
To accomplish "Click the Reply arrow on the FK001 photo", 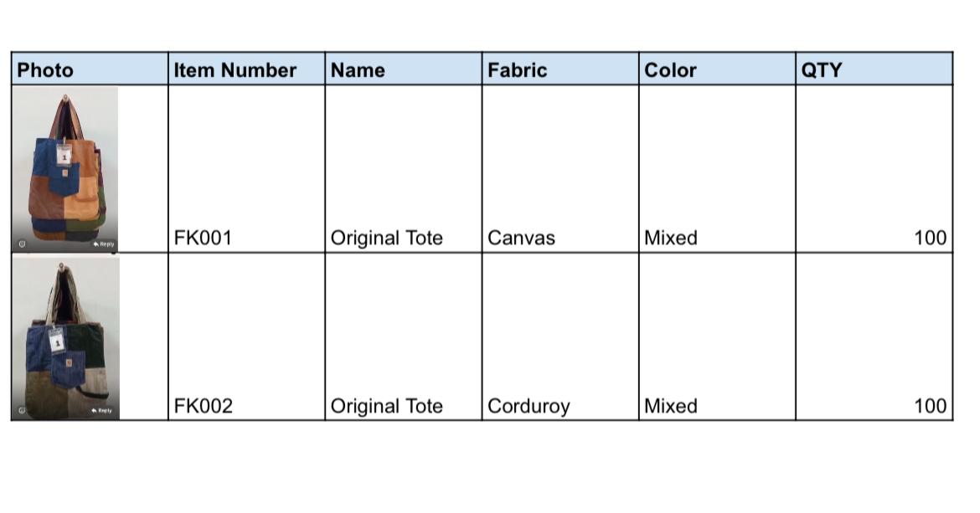I will [103, 244].
